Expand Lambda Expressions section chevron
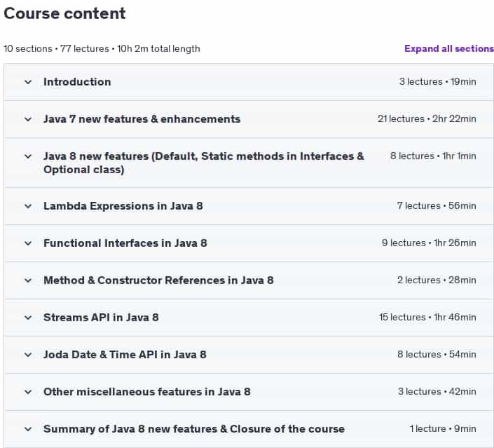Viewport: 494px width, 448px height. click(x=28, y=206)
